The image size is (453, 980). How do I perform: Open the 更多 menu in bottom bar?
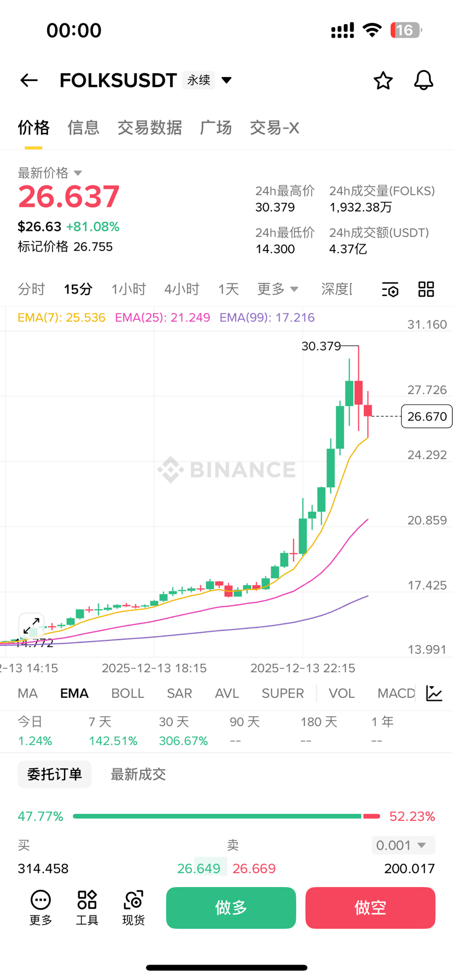coord(40,908)
